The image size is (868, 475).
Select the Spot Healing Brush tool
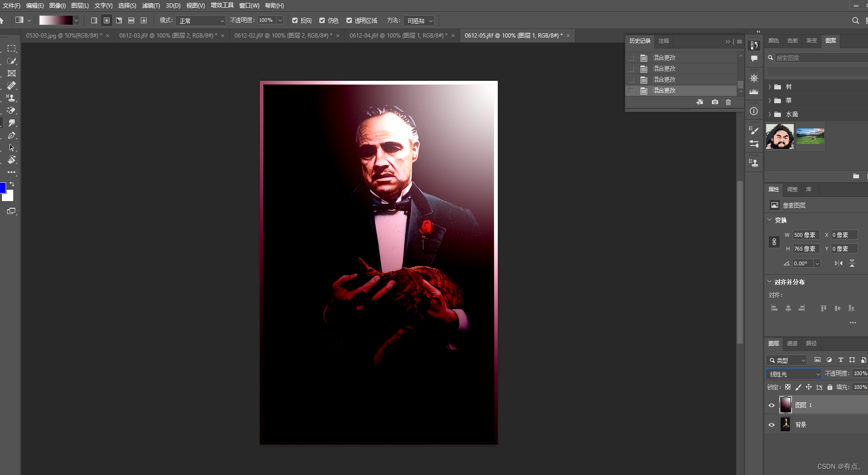pyautogui.click(x=11, y=86)
